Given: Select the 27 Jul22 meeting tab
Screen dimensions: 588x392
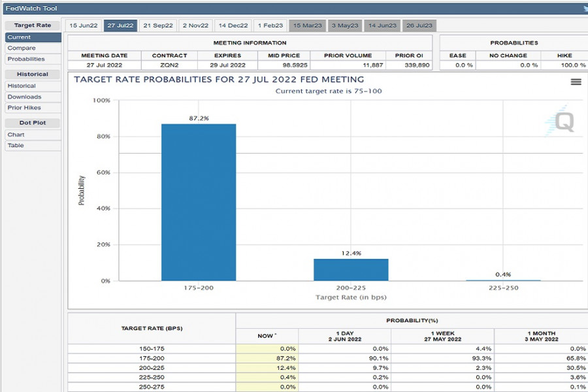Looking at the screenshot, I should click(x=120, y=25).
